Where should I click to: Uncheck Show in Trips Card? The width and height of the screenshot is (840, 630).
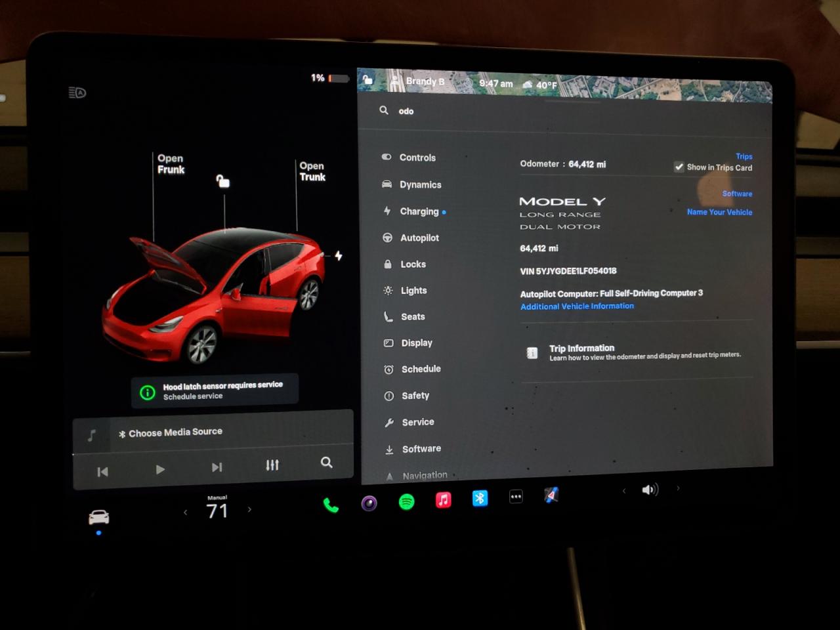(x=679, y=167)
